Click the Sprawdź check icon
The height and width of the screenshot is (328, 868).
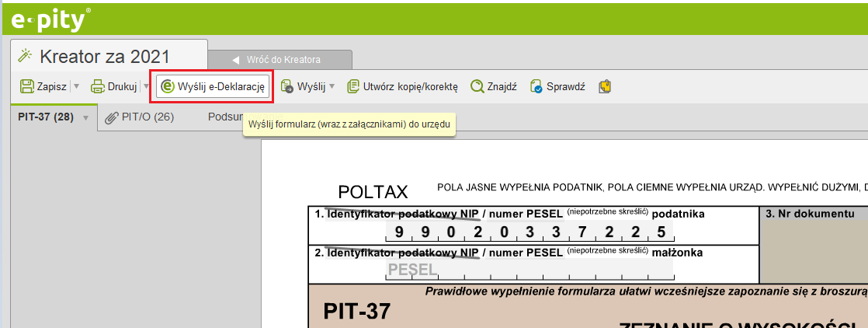(x=536, y=86)
